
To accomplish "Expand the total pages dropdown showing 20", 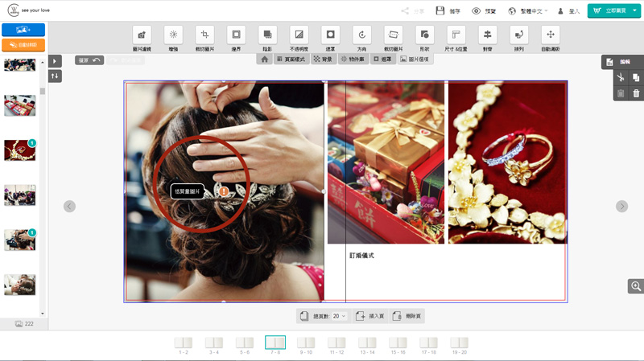I will [339, 316].
